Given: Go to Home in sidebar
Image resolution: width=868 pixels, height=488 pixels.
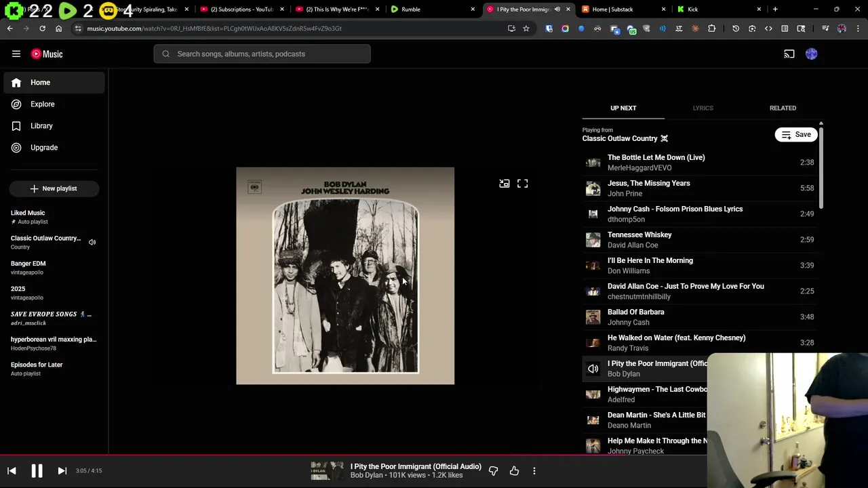Looking at the screenshot, I should pos(54,83).
